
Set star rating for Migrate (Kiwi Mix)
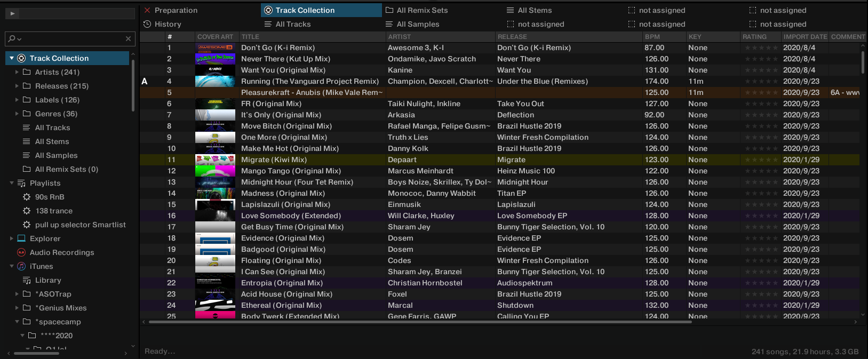(x=761, y=159)
